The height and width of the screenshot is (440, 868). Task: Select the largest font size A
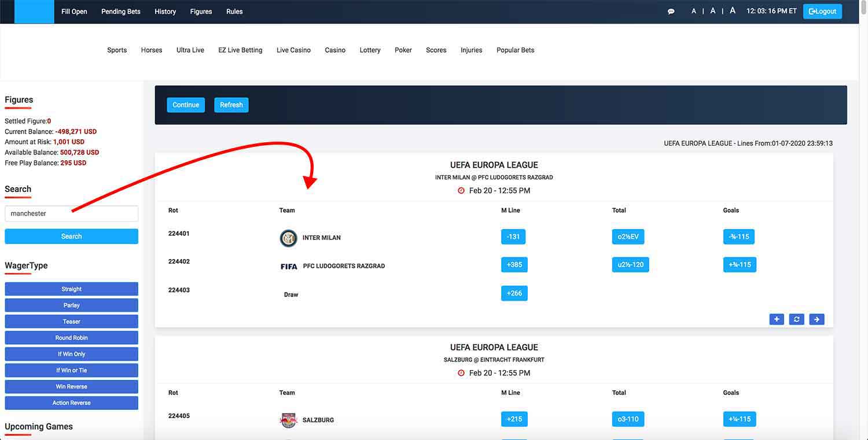click(733, 10)
